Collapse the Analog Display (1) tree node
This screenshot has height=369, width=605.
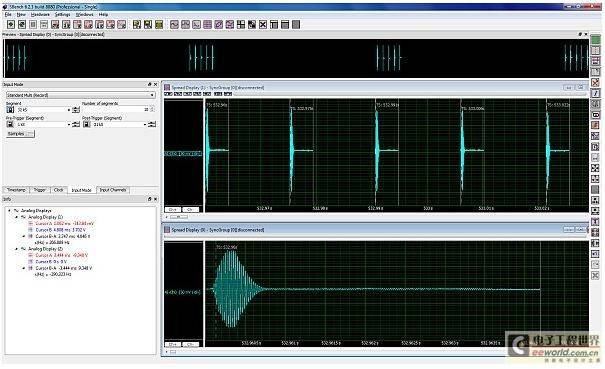(x=17, y=217)
